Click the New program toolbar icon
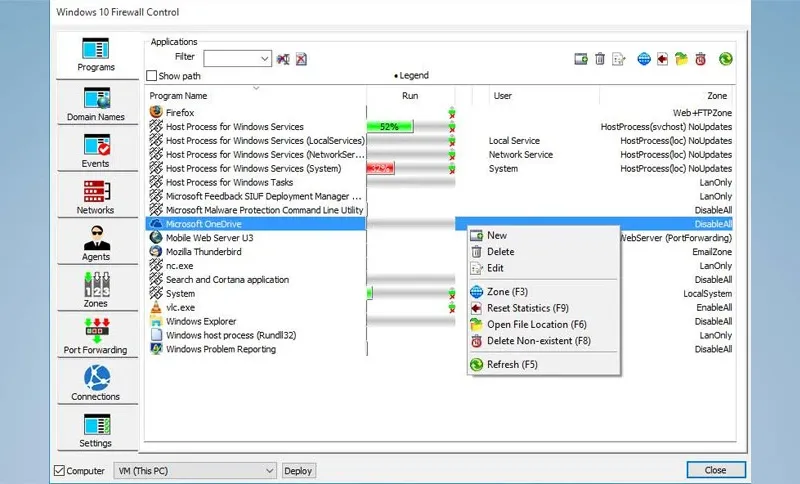This screenshot has height=484, width=800. (581, 59)
